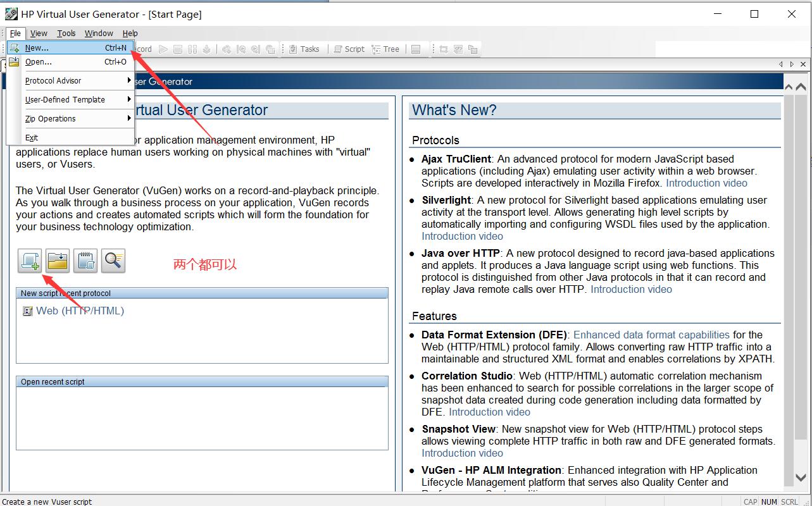
Task: Click the SCRL status bar indicator
Action: click(x=789, y=502)
